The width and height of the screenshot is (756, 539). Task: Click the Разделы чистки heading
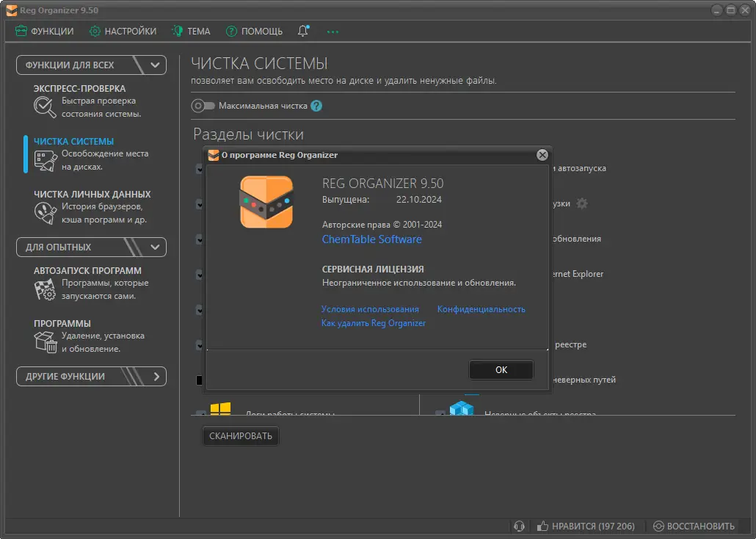[248, 134]
